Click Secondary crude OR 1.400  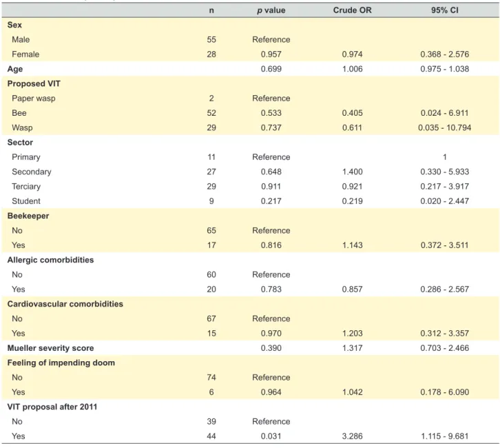pos(353,172)
